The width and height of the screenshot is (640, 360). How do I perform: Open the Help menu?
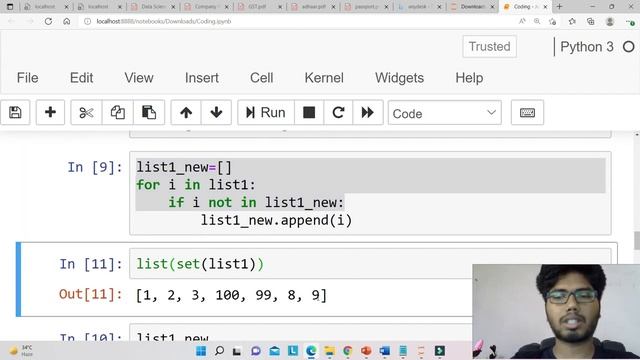(x=469, y=78)
